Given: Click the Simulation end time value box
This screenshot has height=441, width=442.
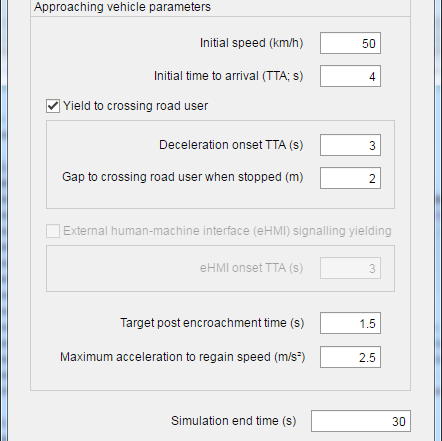Looking at the screenshot, I should click(x=361, y=421).
